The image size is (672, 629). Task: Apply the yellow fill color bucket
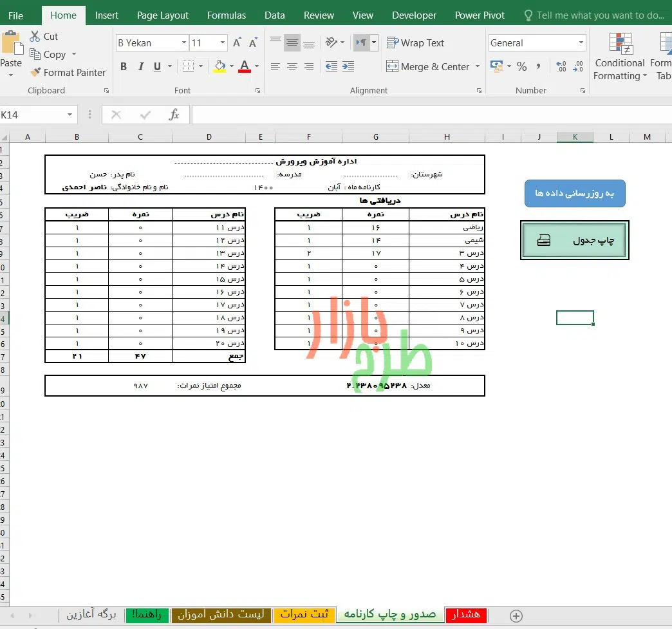(220, 66)
